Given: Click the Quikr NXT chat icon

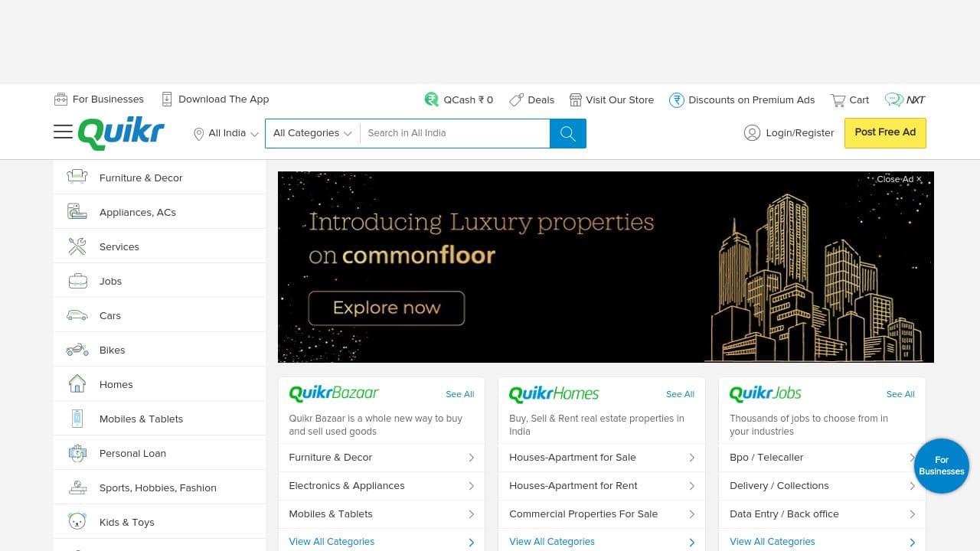Looking at the screenshot, I should click(895, 99).
